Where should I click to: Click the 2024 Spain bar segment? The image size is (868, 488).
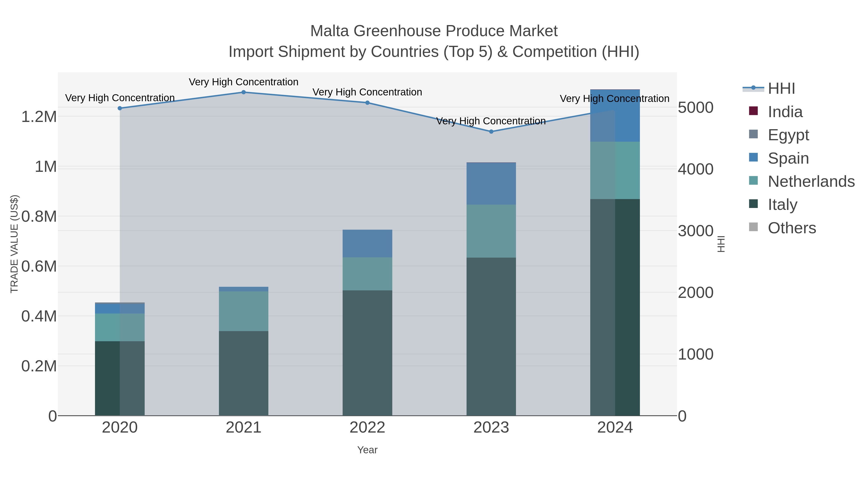(x=615, y=115)
